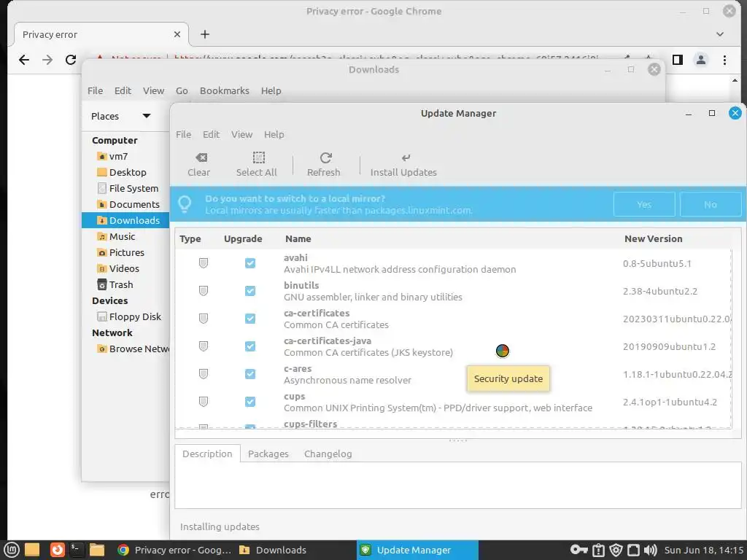Image resolution: width=747 pixels, height=560 pixels.
Task: Uncheck the c-ares upgrade checkbox
Action: pos(250,374)
